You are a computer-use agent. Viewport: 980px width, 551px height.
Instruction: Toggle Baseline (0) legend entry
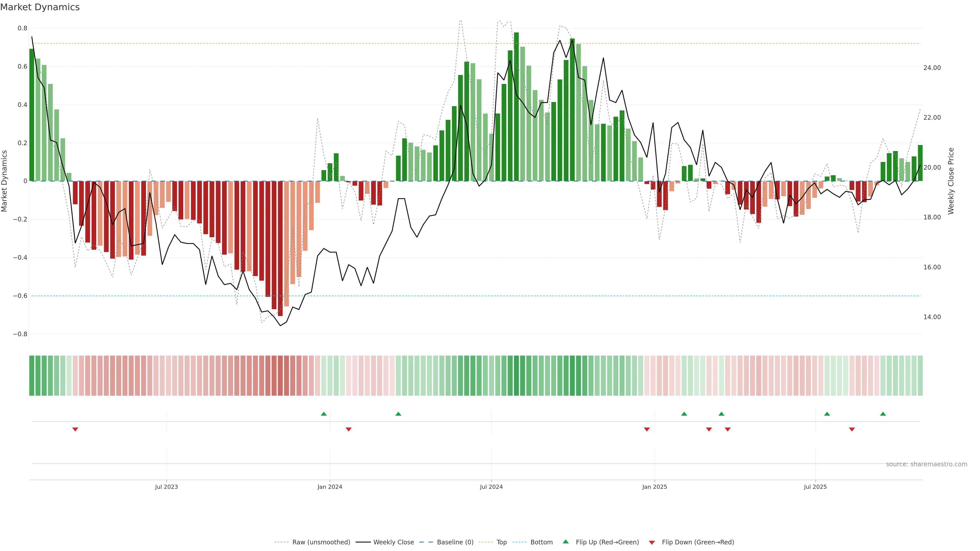click(455, 542)
